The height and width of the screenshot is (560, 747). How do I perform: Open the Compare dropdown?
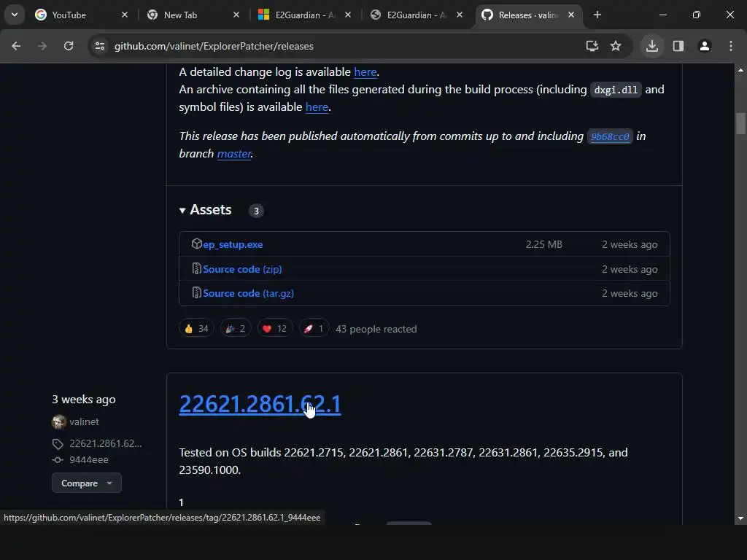point(87,483)
